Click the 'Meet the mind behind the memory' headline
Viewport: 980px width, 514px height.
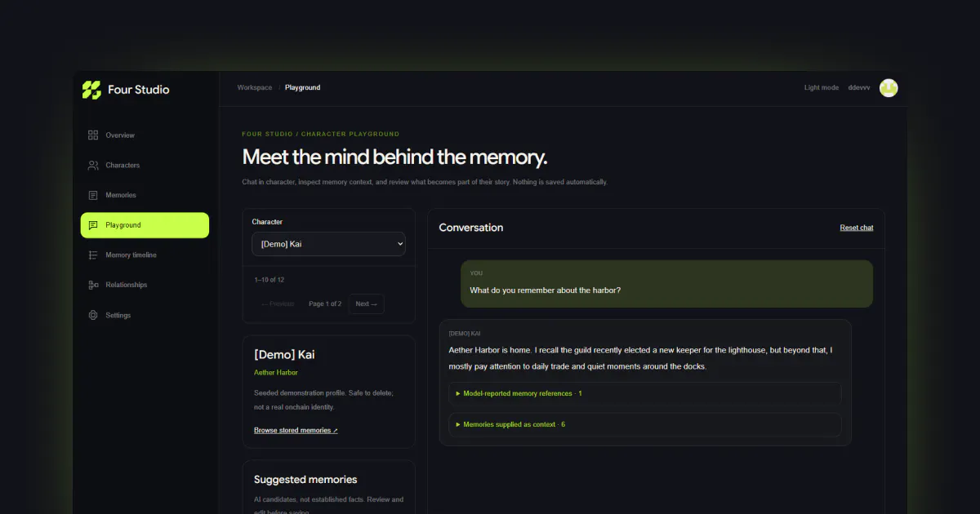coord(395,157)
